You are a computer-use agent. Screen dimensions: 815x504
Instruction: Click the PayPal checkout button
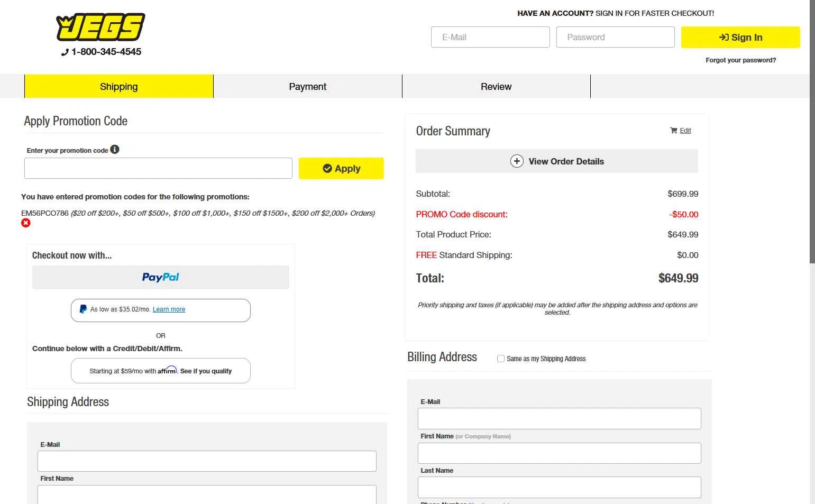(161, 277)
